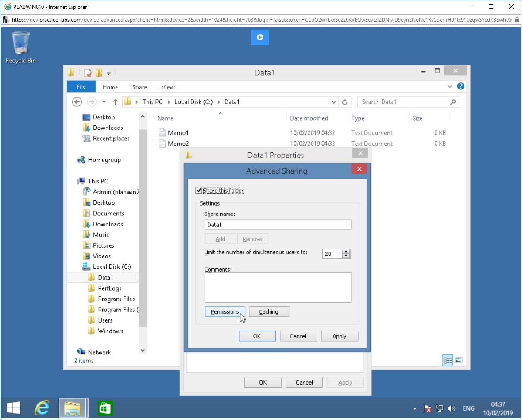This screenshot has width=522, height=420.
Task: Open the File ribbon tab
Action: (81, 86)
